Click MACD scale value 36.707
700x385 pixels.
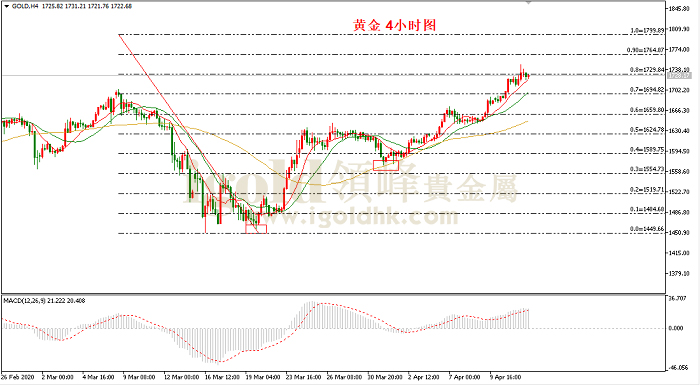pos(677,298)
